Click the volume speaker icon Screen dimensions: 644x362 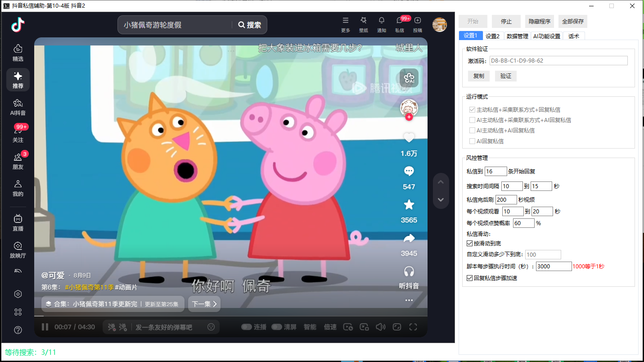click(x=381, y=327)
